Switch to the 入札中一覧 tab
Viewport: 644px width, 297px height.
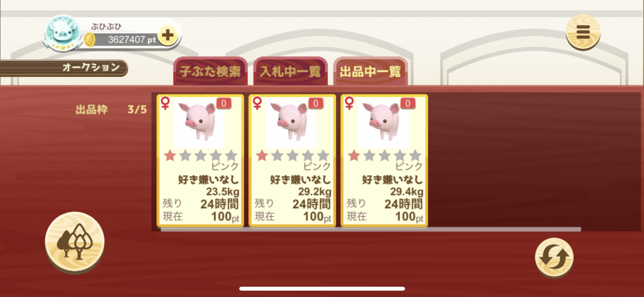click(291, 71)
